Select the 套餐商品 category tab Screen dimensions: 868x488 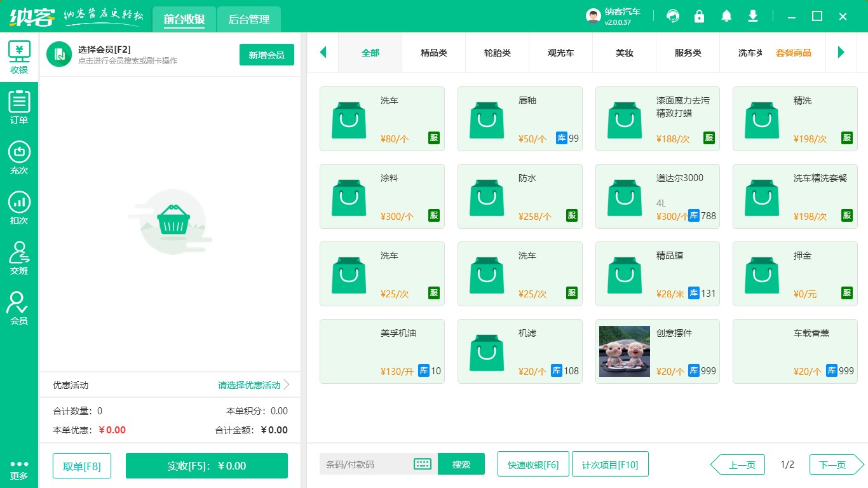(793, 53)
